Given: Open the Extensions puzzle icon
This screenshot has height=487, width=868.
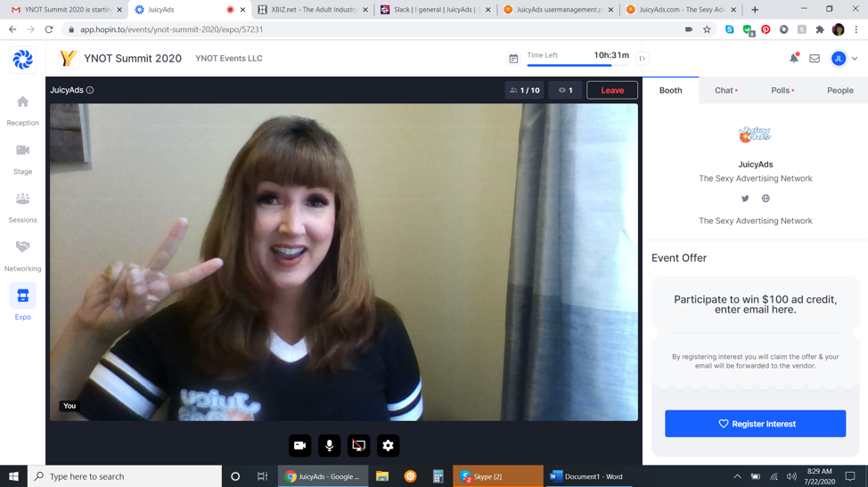Looking at the screenshot, I should coord(820,29).
